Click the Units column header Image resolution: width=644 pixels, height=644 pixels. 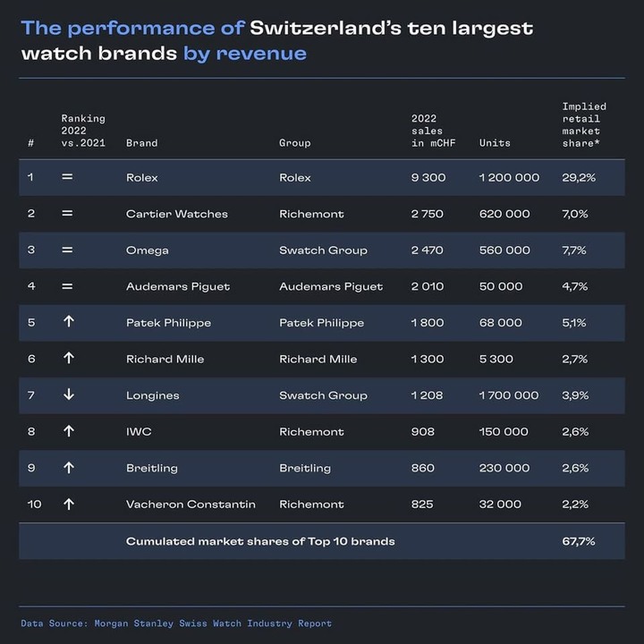495,143
